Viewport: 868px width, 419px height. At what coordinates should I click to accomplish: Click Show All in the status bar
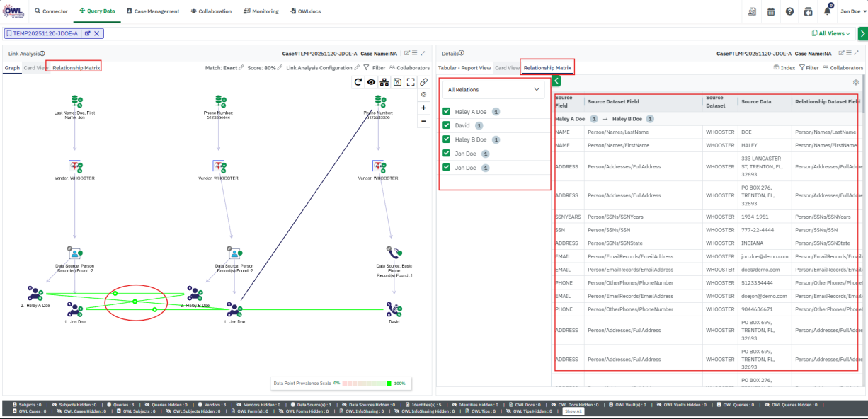(573, 411)
